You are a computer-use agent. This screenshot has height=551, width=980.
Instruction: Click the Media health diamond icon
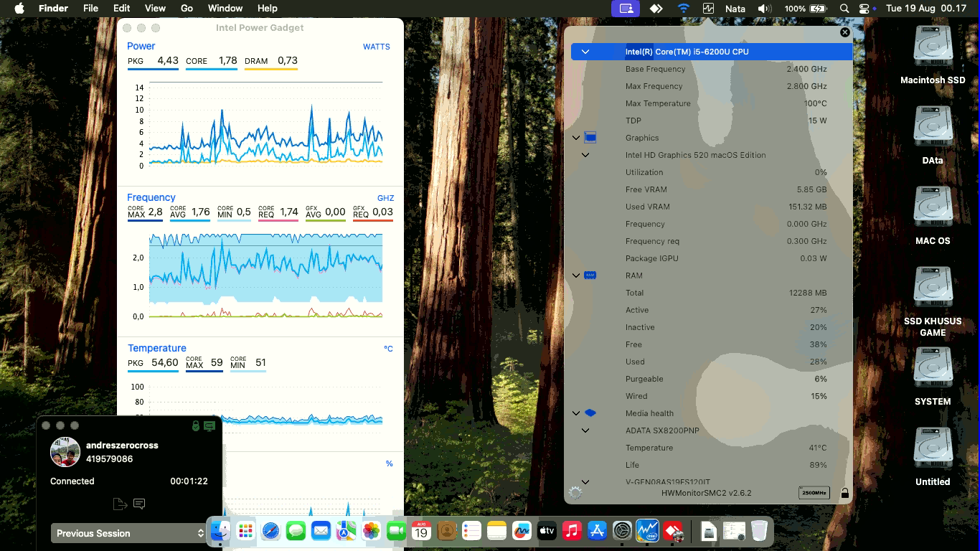tap(590, 413)
